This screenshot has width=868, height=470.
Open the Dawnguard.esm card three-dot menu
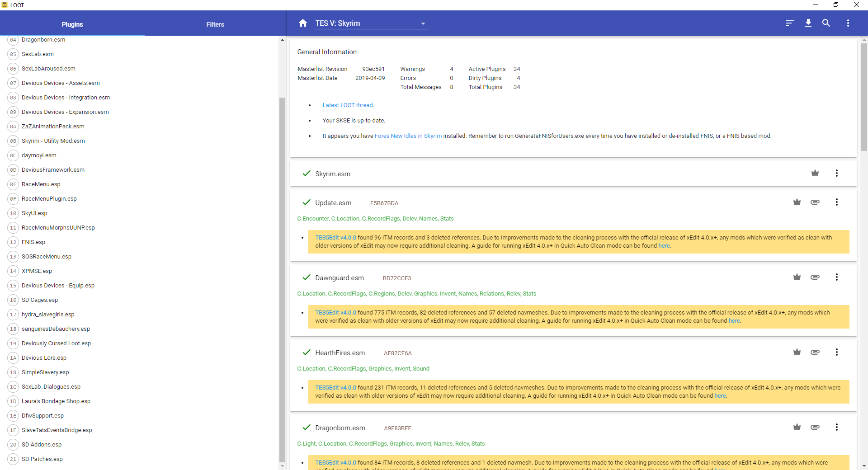(837, 277)
